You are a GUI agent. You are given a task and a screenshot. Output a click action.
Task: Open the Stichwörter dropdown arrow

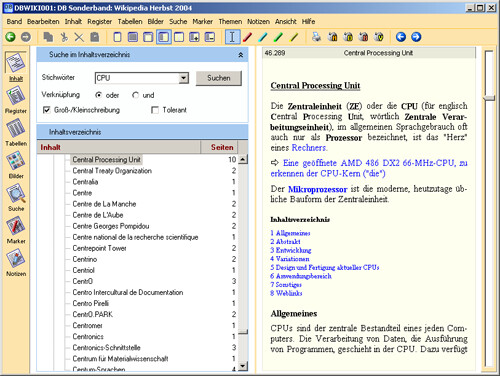point(183,78)
